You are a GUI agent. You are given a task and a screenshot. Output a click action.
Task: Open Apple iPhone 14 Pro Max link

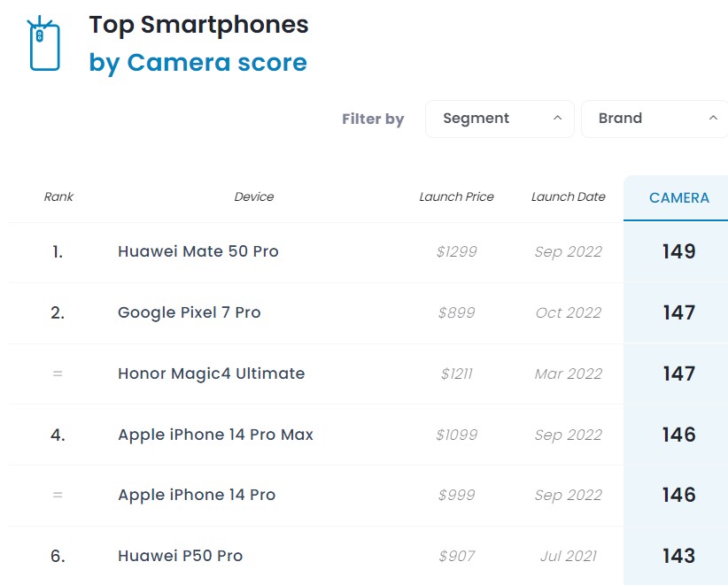[x=215, y=435]
